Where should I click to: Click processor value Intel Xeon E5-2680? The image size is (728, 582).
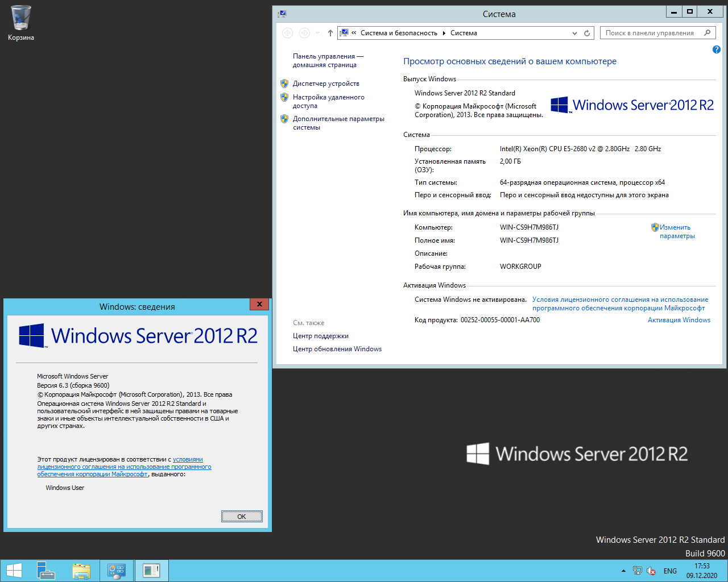(x=580, y=149)
